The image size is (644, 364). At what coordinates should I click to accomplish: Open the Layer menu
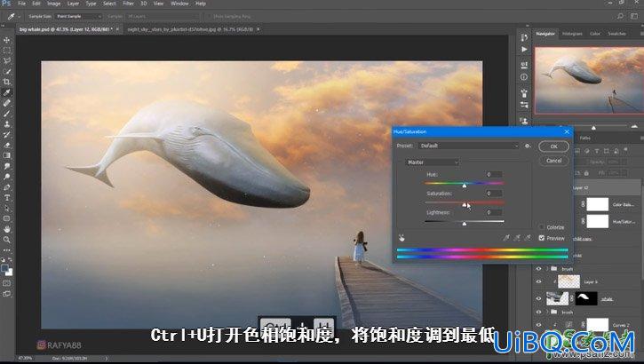click(x=73, y=4)
